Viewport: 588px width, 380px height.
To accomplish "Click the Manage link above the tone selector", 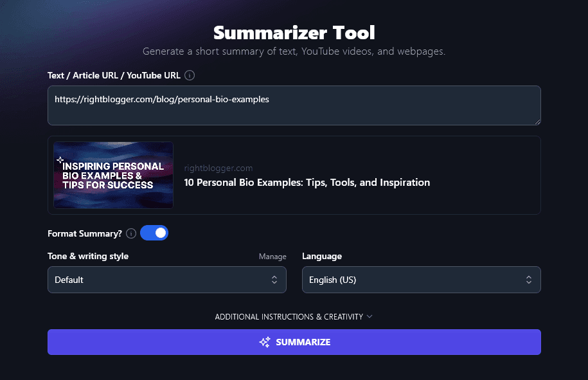I will (x=272, y=256).
